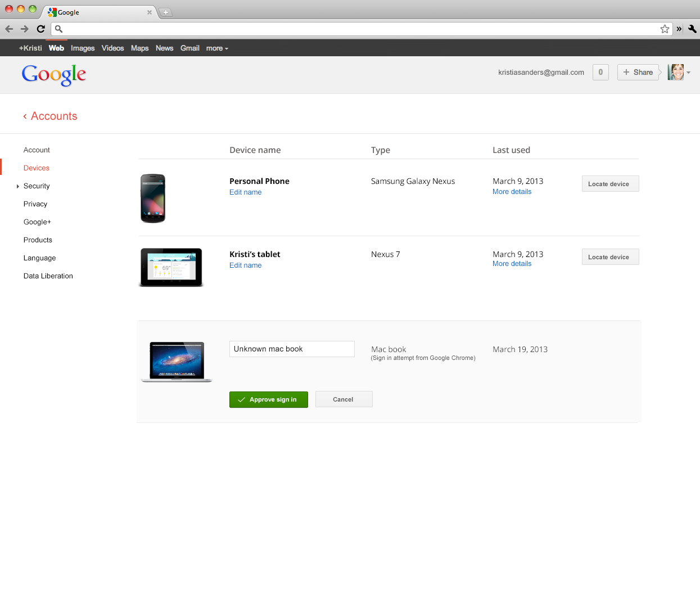
Task: Click the kristiasanders@gmail.com email text
Action: [x=541, y=72]
